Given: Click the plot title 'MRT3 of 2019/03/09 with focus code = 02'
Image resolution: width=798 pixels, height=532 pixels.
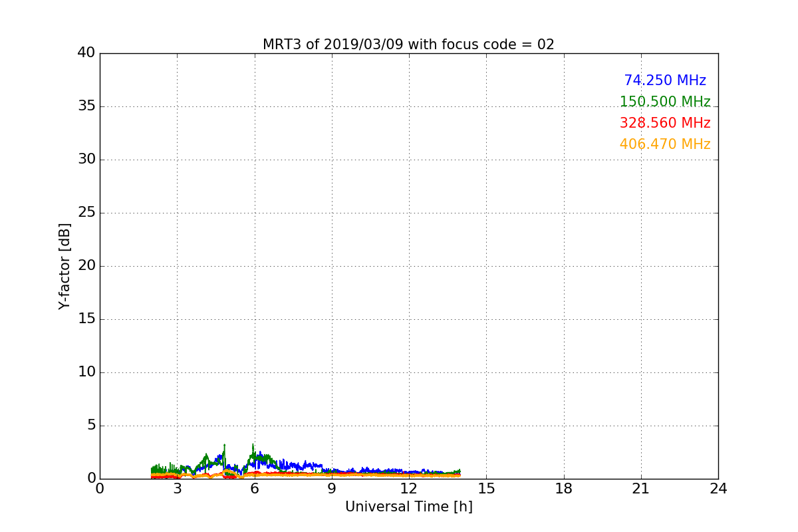Looking at the screenshot, I should click(x=408, y=45).
